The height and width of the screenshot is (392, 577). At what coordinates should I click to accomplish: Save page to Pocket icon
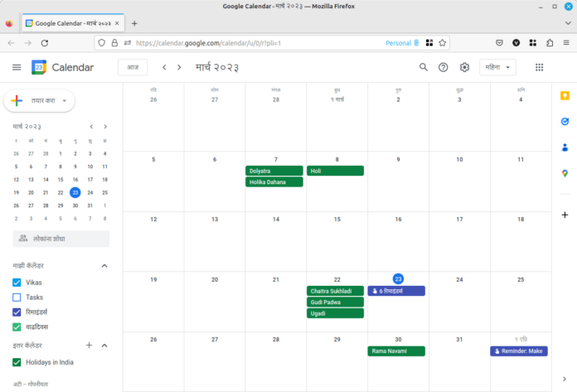(x=499, y=43)
